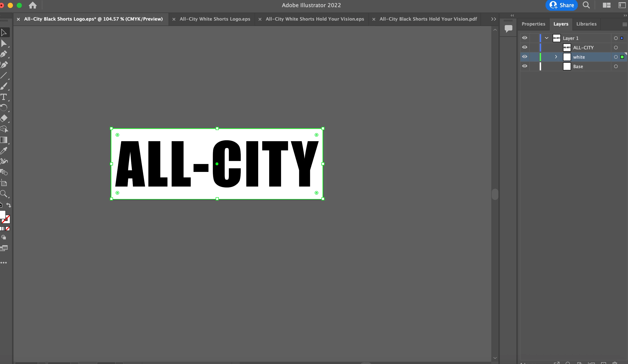Activate the Direct Selection tool
The image size is (628, 364).
(4, 43)
